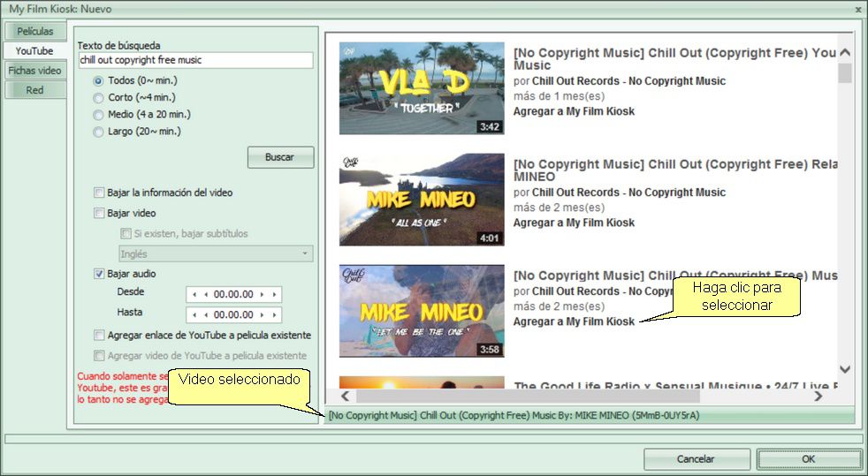Select the YouTube tab
Screen dimensions: 868x476
[x=34, y=51]
